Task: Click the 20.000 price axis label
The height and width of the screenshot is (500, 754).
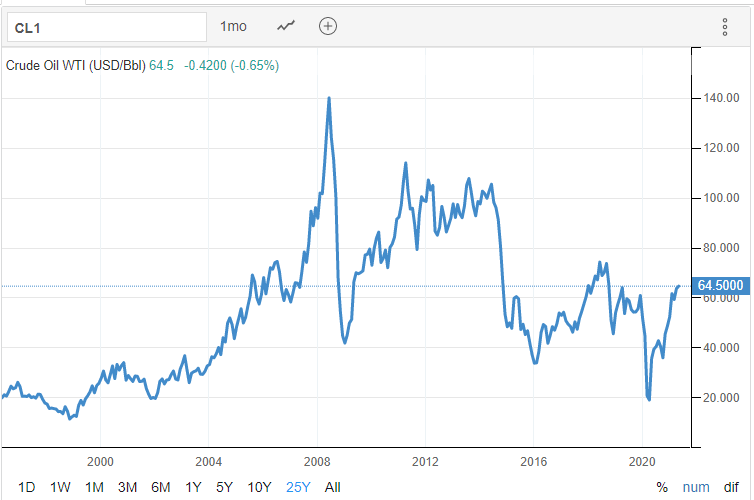Action: [x=721, y=398]
